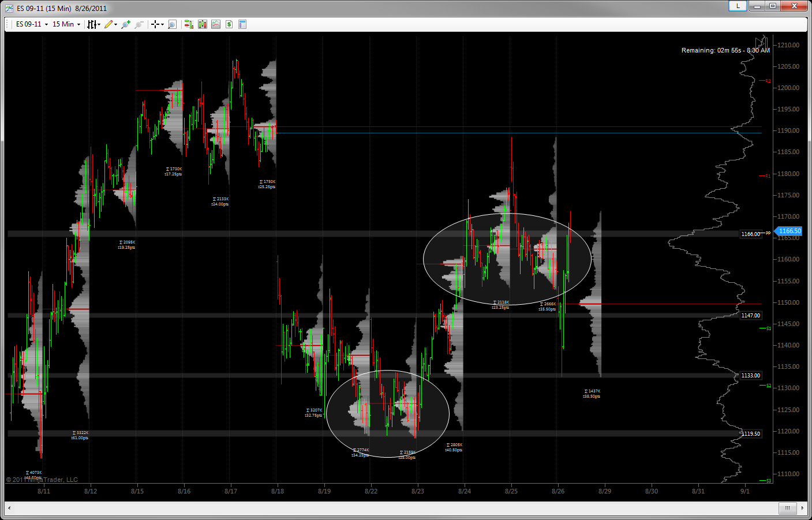
Task: Select the 1119.50 price level label
Action: (751, 434)
